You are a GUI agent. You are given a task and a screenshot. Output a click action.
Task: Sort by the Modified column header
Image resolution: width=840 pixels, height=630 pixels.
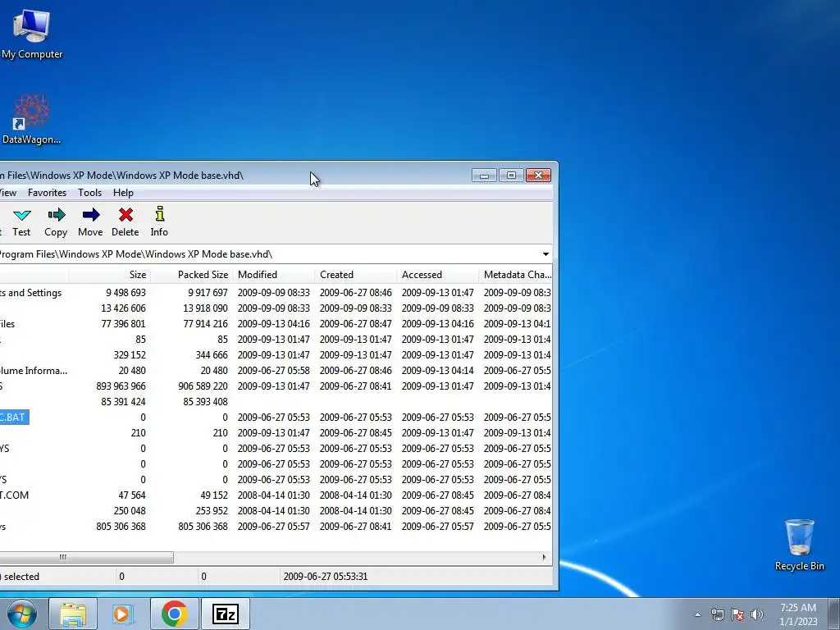[274, 275]
